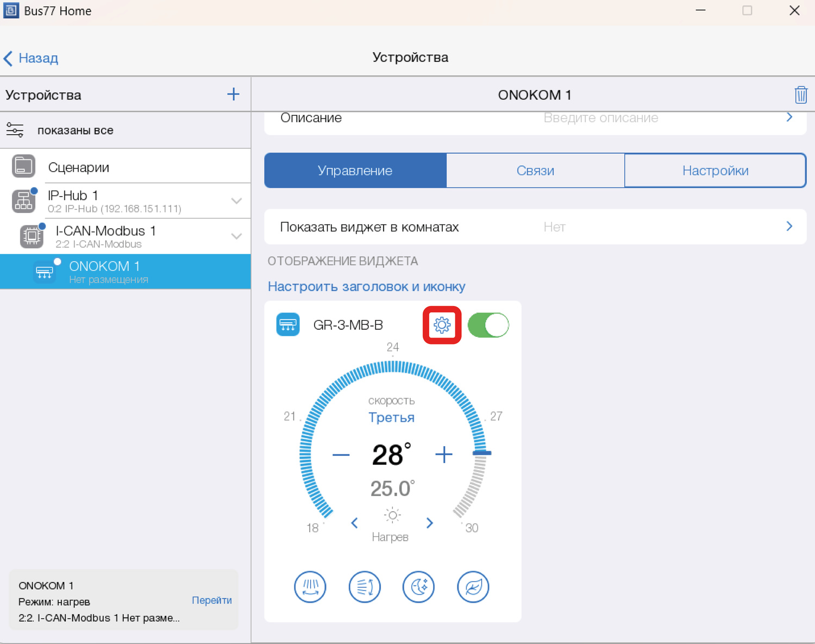
Task: Collapse the IP-Hub 1 tree node
Action: pos(236,201)
